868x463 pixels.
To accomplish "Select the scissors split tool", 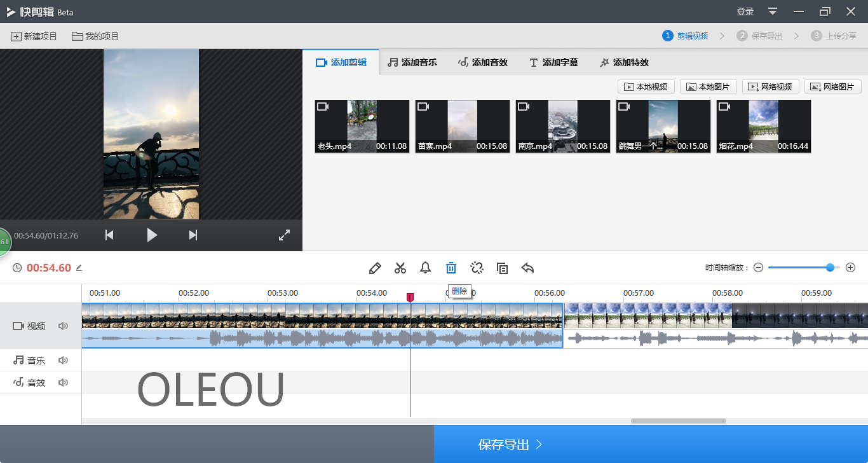I will pyautogui.click(x=400, y=268).
